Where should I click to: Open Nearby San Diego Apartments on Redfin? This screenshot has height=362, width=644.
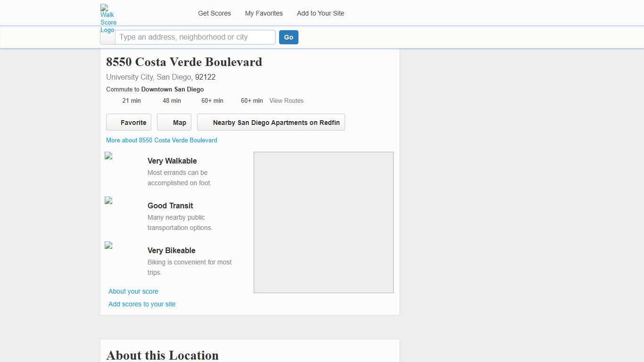pos(271,122)
